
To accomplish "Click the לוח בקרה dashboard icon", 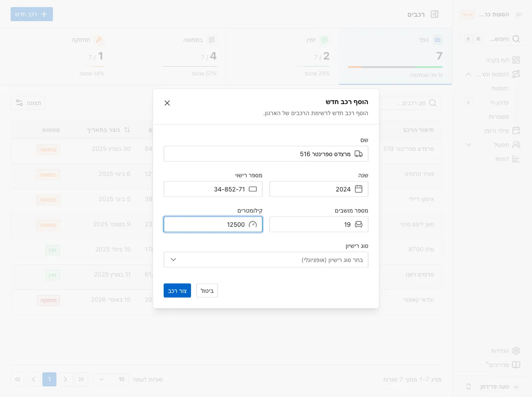I will 516,60.
